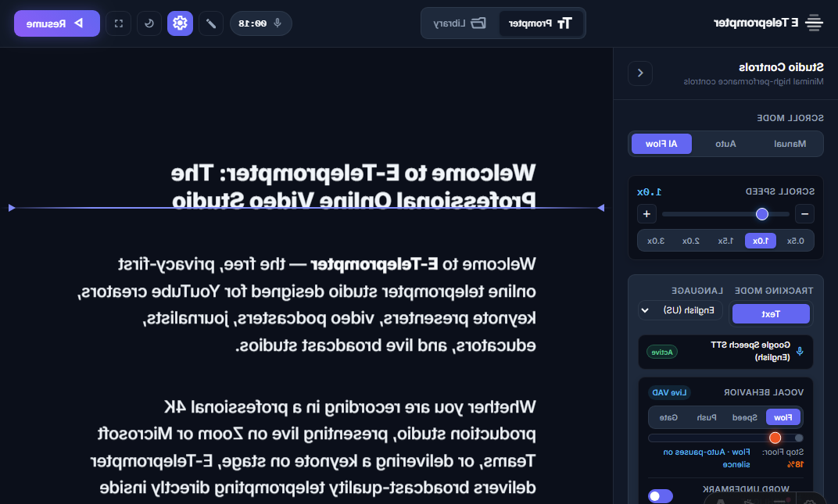Viewport: 838px width, 504px height.
Task: Toggle dark mode with the moon icon
Action: tap(149, 23)
